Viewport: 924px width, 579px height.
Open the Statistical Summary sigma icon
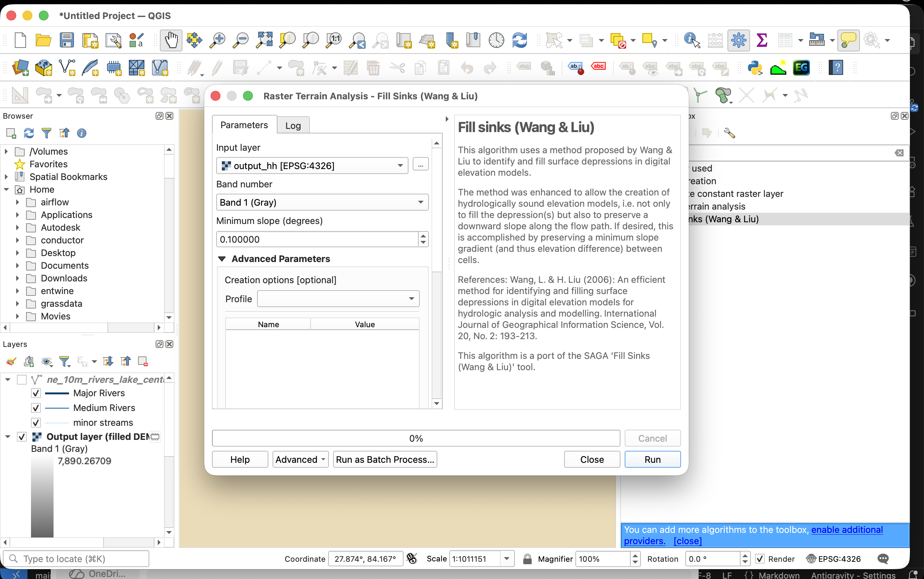(x=762, y=40)
